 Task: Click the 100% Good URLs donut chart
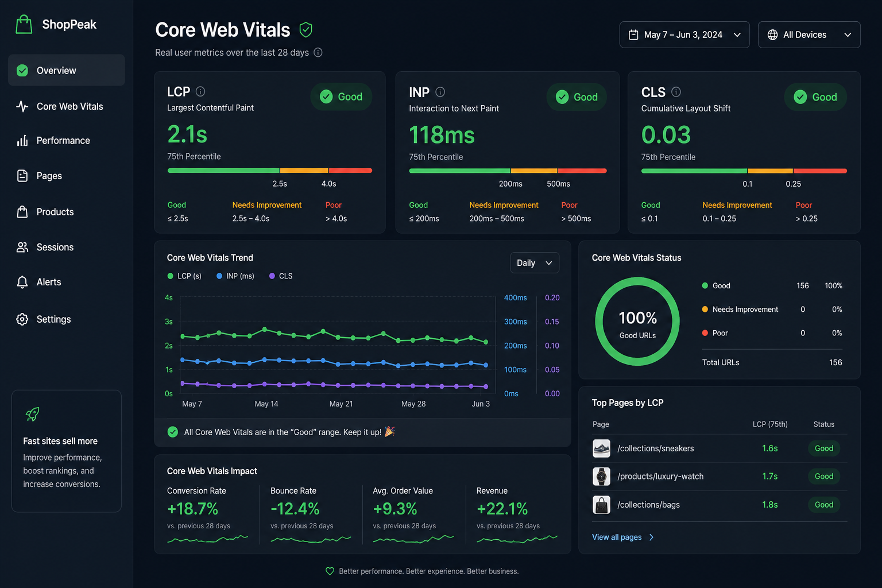click(x=637, y=322)
